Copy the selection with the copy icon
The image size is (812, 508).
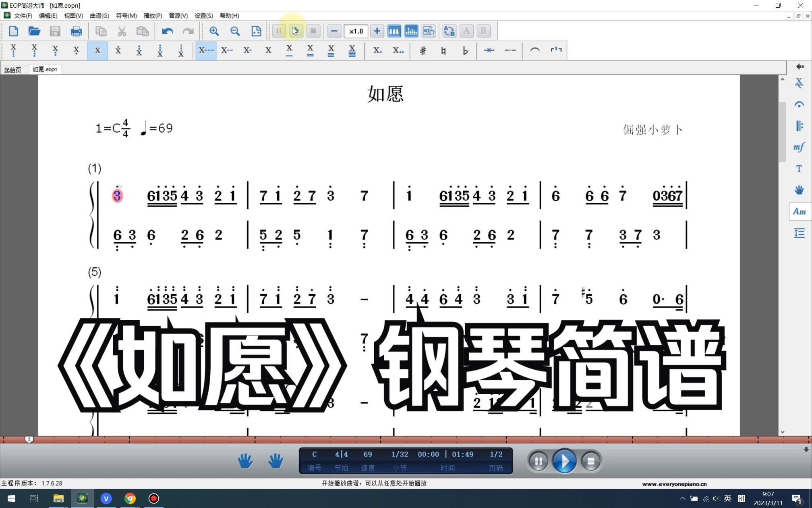[x=101, y=31]
